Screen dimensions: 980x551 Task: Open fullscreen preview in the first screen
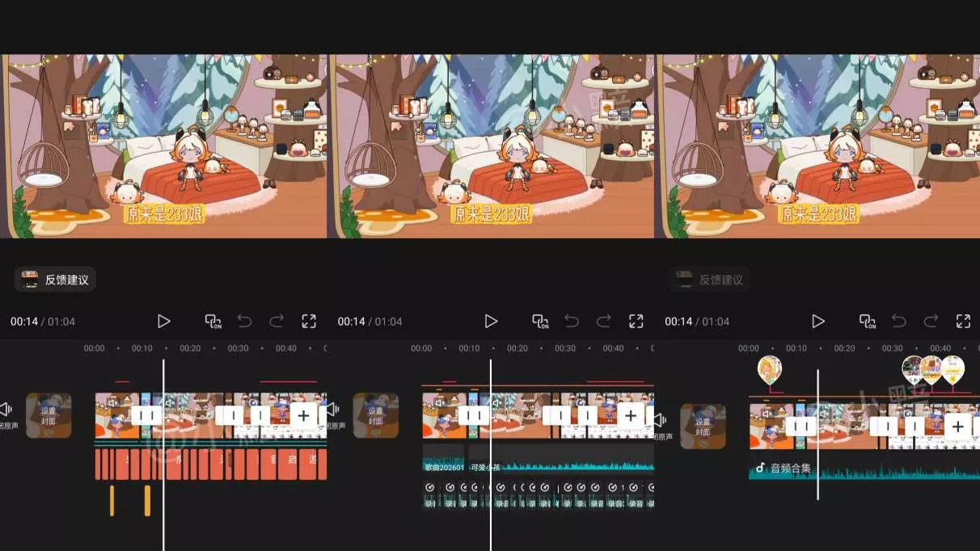pyautogui.click(x=309, y=321)
